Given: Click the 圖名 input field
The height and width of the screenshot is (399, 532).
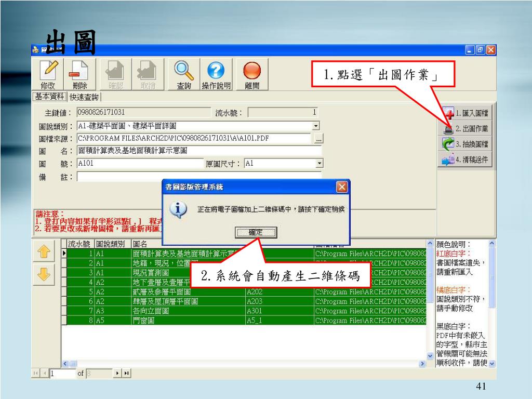Looking at the screenshot, I should (199, 151).
